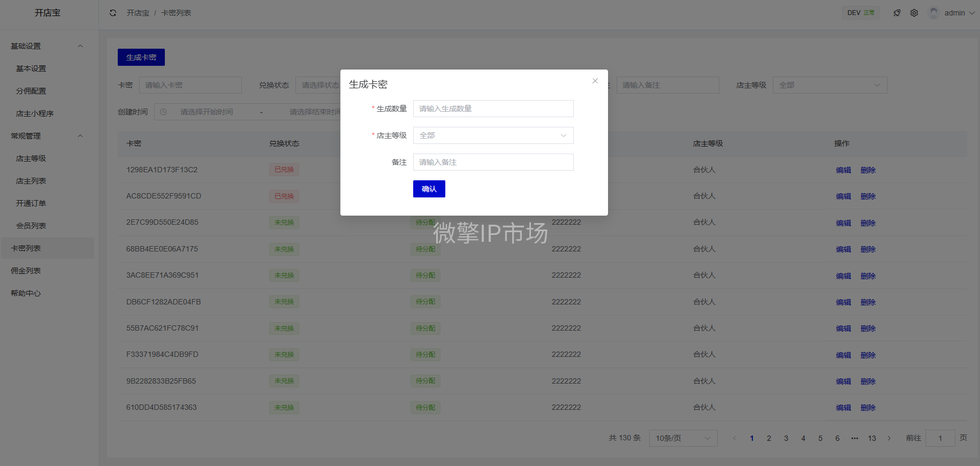Focus the 生成数量 input field
Screen dimensions: 980x466
coord(493,109)
